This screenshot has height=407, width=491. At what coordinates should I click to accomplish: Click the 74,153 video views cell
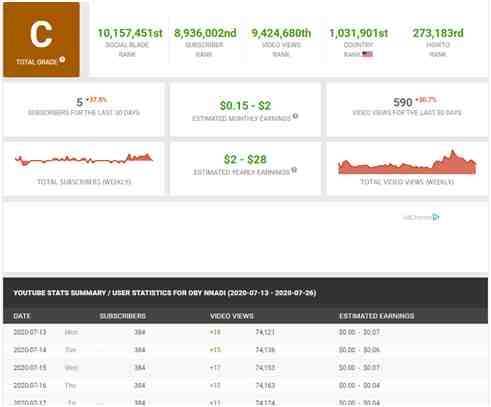265,368
